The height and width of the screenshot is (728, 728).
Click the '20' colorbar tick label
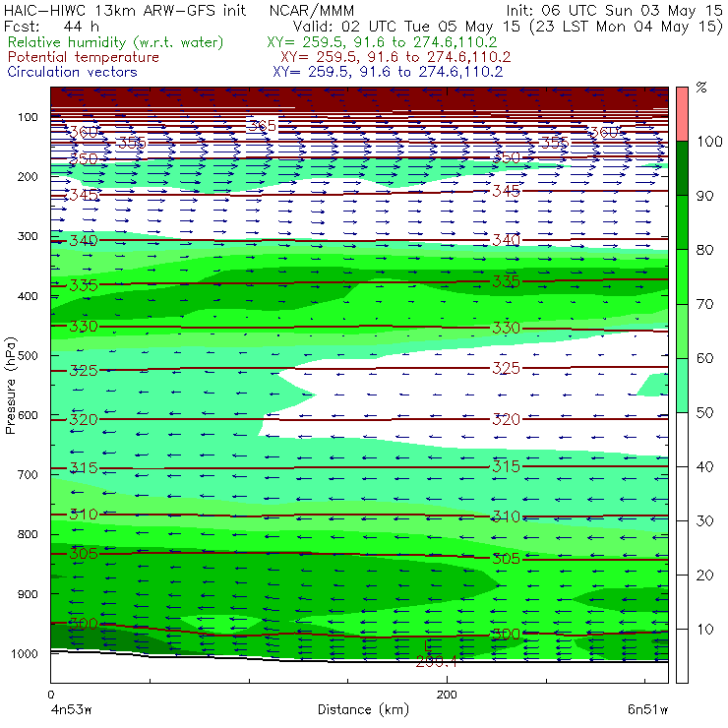[x=704, y=575]
